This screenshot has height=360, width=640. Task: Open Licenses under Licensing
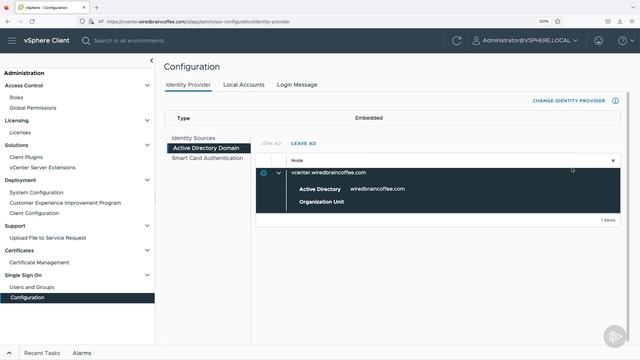coord(20,133)
